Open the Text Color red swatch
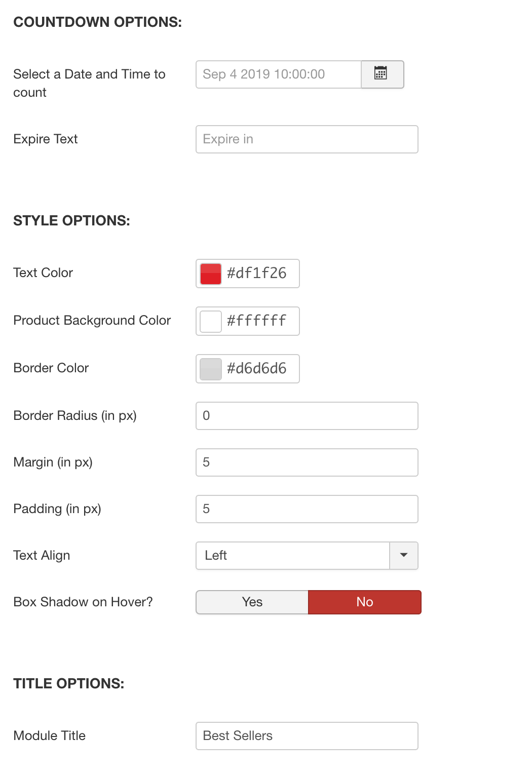The image size is (532, 777). pyautogui.click(x=211, y=274)
